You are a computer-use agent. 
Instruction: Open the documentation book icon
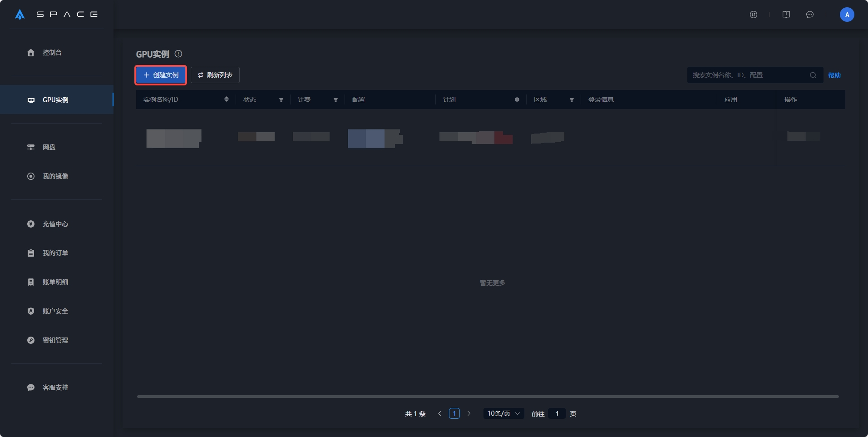(786, 15)
